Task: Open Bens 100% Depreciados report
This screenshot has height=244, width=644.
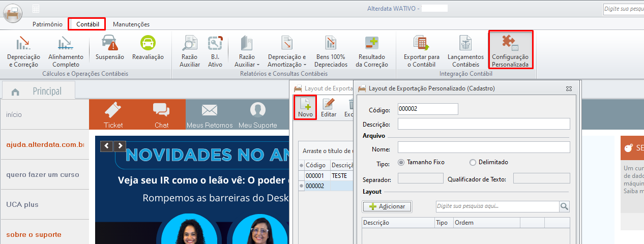Action: (331, 51)
